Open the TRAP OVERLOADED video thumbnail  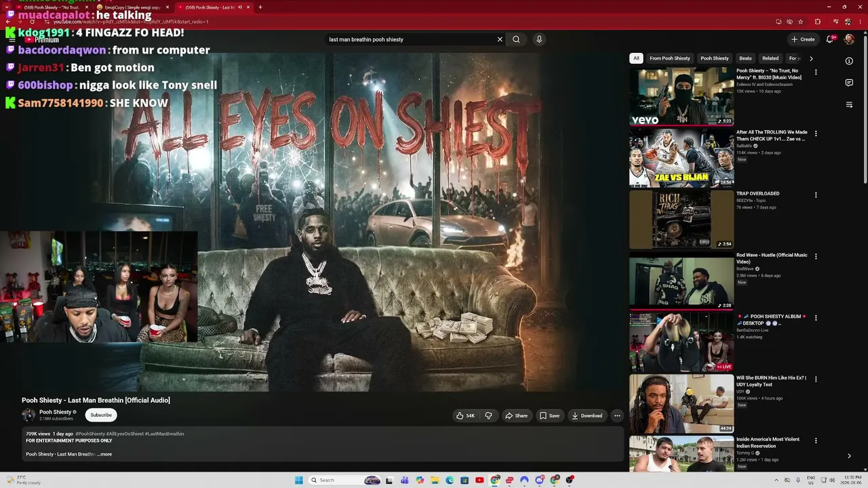tap(682, 219)
